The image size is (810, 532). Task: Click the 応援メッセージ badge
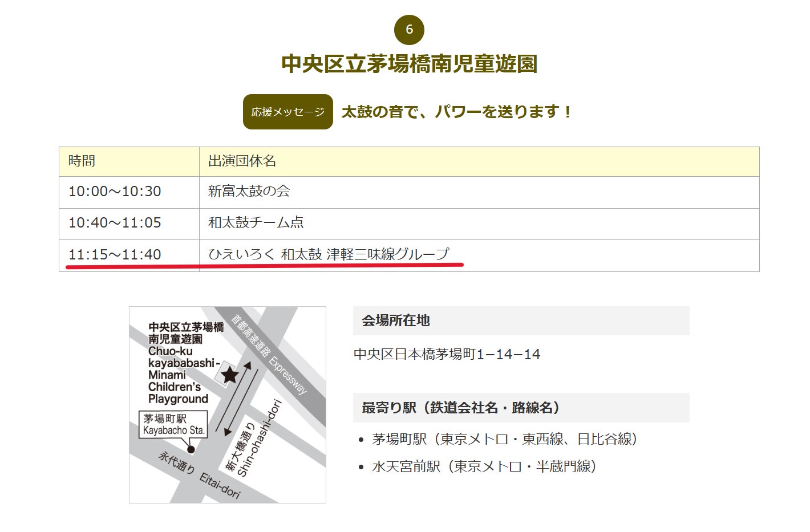click(x=287, y=112)
